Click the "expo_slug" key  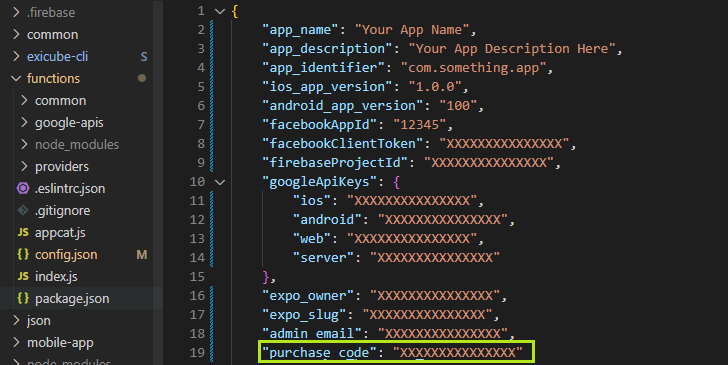point(305,315)
